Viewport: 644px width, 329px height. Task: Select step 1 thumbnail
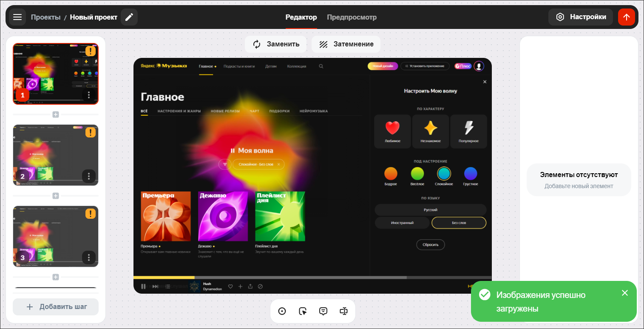pos(56,74)
